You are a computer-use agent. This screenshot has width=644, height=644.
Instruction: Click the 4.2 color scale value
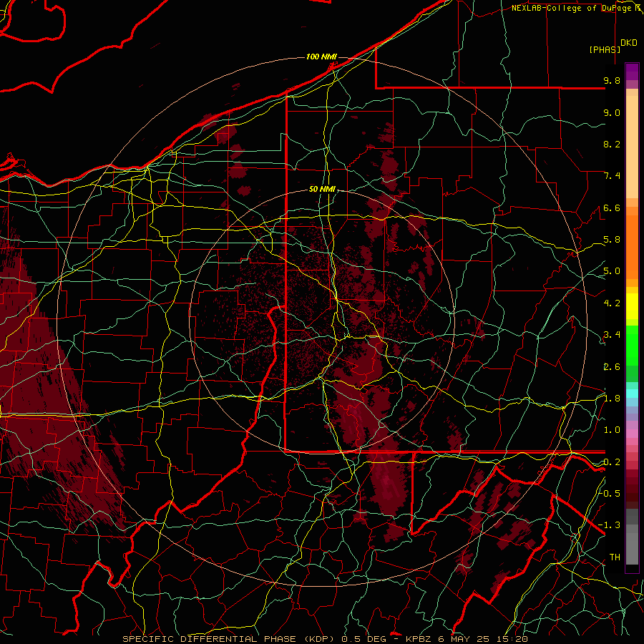(612, 303)
